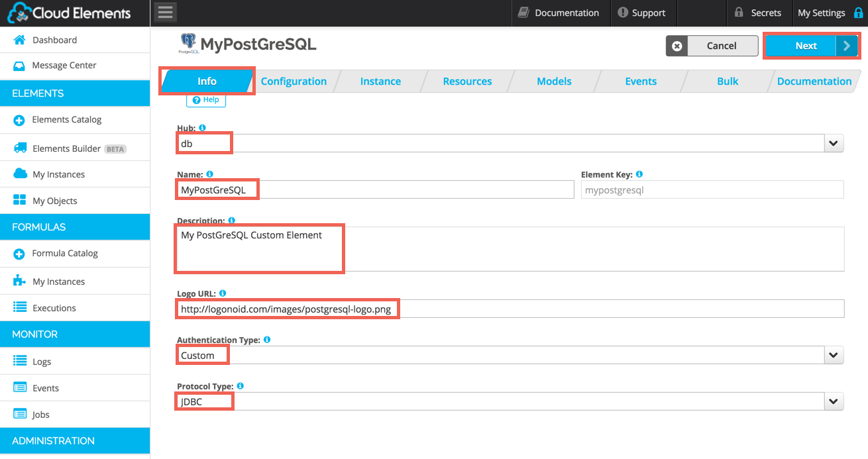
Task: Open Elements Builder in the sidebar
Action: pyautogui.click(x=75, y=148)
